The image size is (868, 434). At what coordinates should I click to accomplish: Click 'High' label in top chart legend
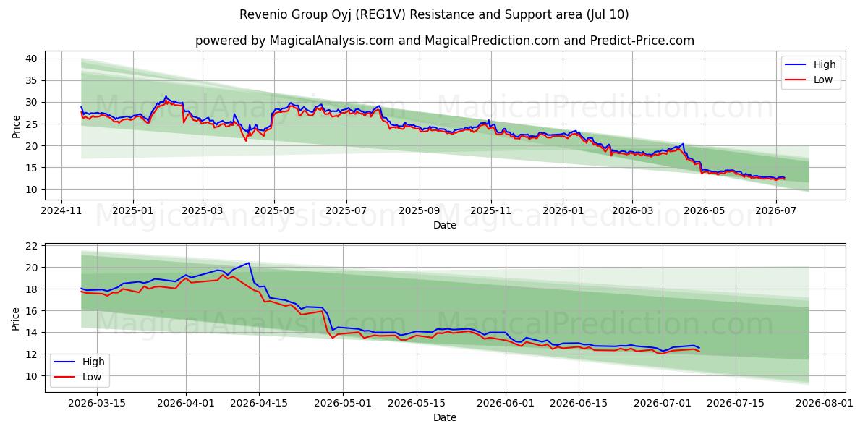click(x=825, y=64)
